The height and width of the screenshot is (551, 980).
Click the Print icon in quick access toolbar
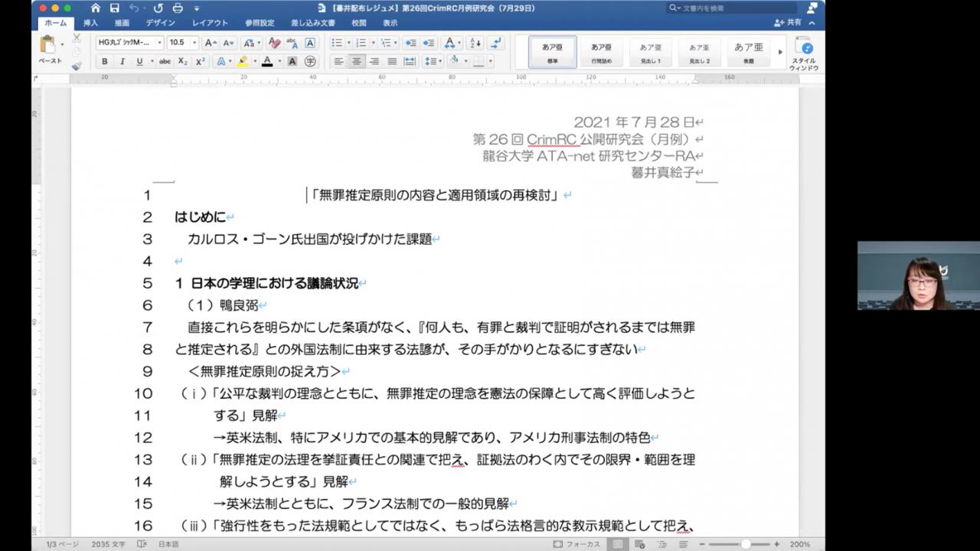pos(178,8)
